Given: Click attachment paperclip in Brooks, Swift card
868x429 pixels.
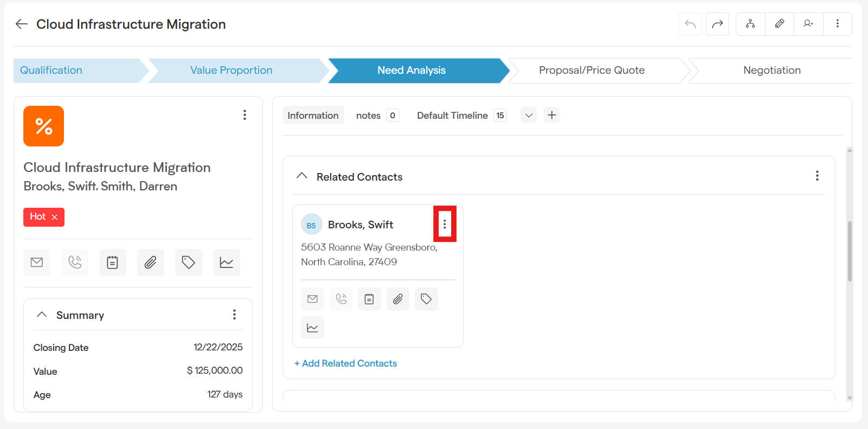Looking at the screenshot, I should pos(397,299).
